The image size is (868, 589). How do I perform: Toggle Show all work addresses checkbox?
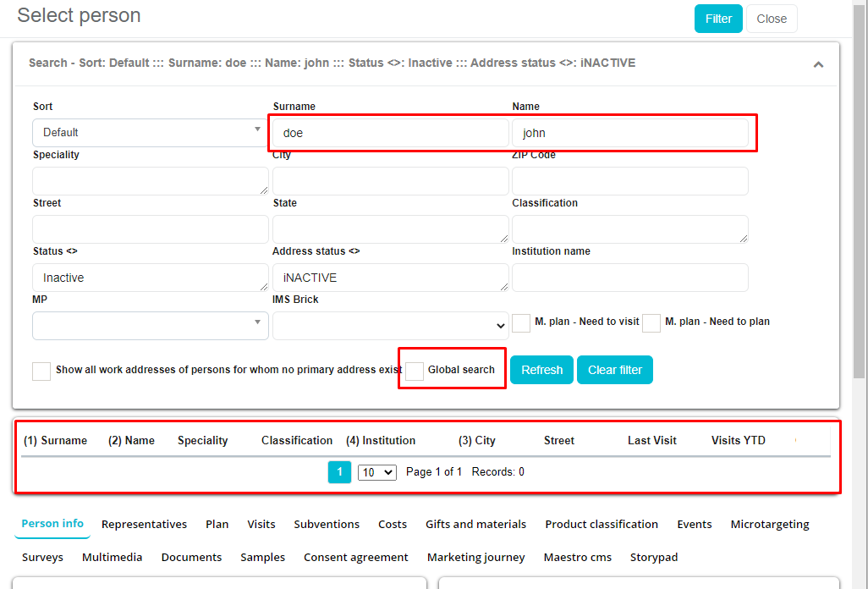(x=41, y=371)
